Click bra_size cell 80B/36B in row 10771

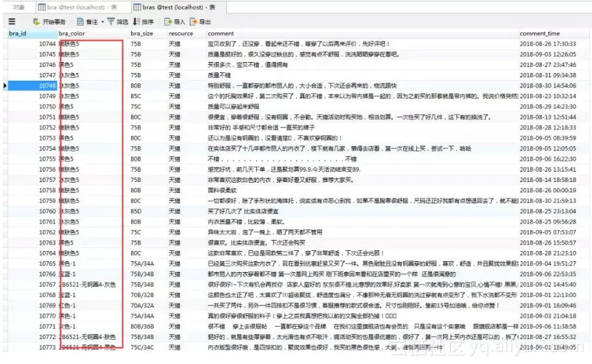pos(142,326)
